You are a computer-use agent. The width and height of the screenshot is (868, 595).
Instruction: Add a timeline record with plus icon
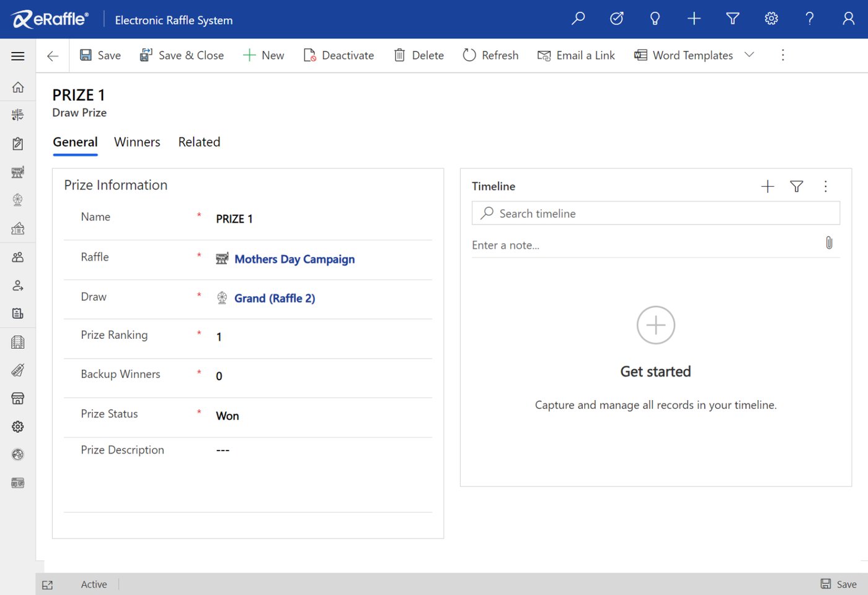[768, 186]
